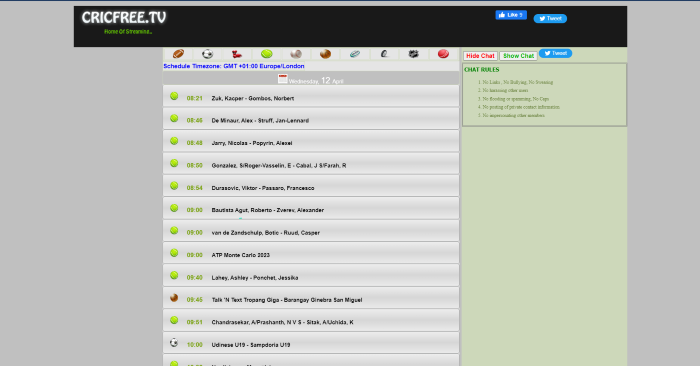
Task: Open Gonzalez/Roger-Vasselin - Cabal/Farah match
Action: tap(279, 165)
